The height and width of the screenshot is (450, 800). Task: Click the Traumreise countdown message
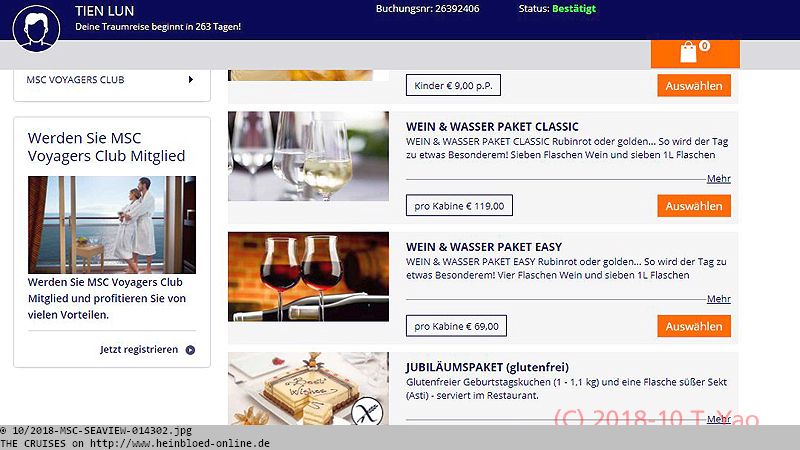158,27
